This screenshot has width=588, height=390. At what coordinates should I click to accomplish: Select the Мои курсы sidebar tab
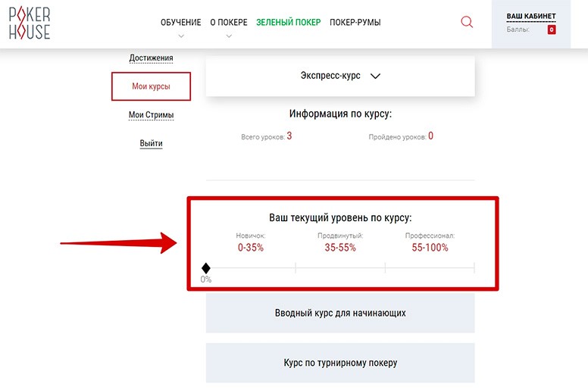tap(151, 86)
